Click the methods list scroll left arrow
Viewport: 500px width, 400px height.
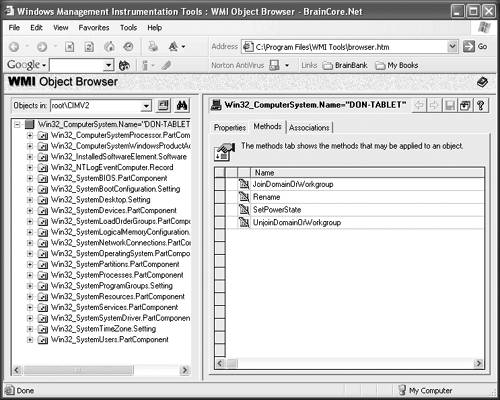click(x=220, y=363)
